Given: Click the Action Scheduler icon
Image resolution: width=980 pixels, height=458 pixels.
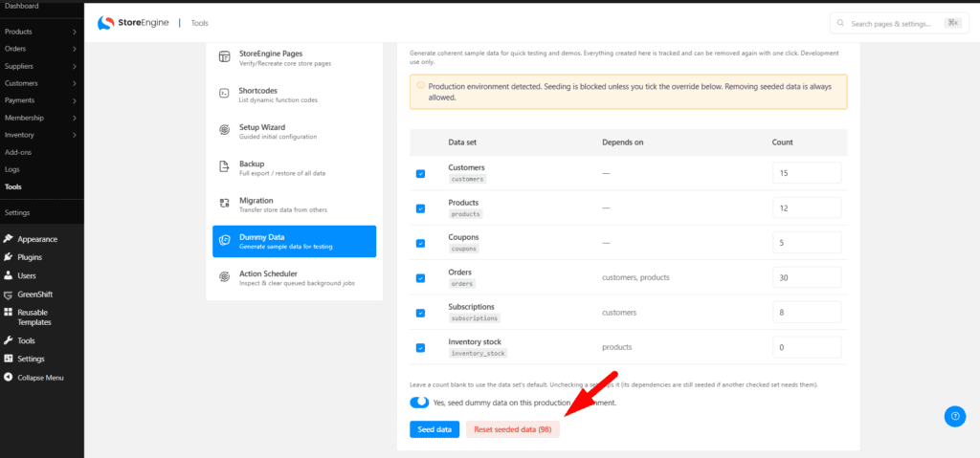Looking at the screenshot, I should click(x=224, y=276).
